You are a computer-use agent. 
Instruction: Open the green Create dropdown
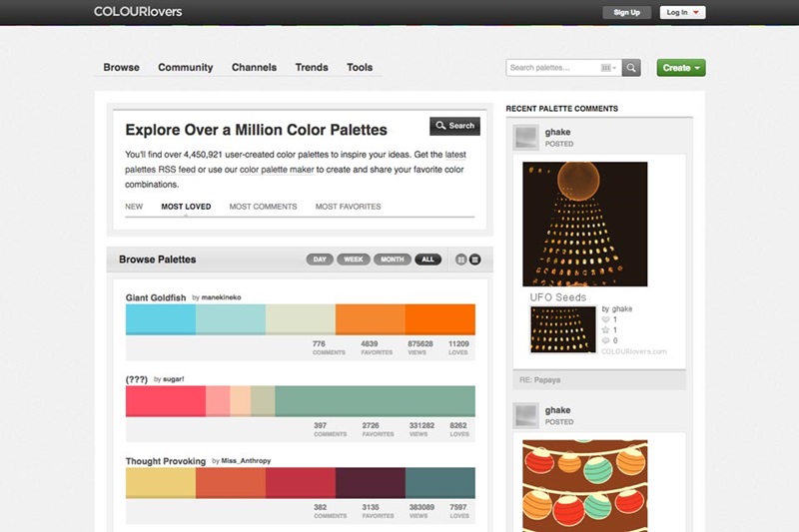pyautogui.click(x=681, y=68)
